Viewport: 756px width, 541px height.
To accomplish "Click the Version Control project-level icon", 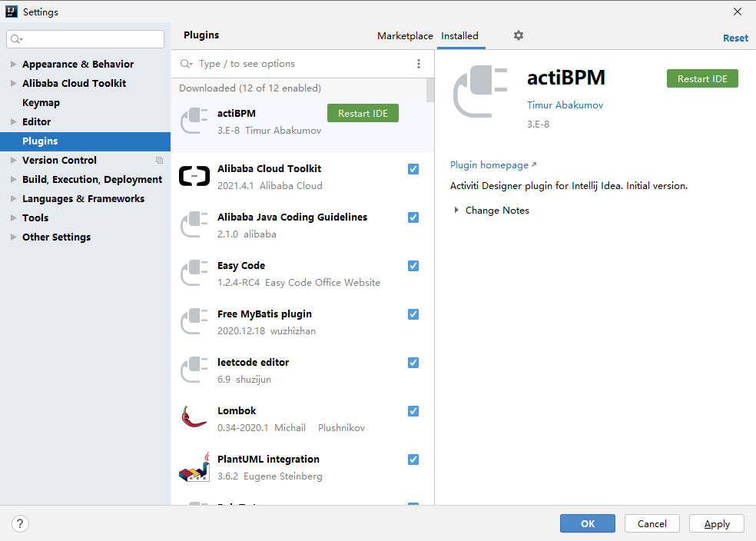I will coord(160,160).
